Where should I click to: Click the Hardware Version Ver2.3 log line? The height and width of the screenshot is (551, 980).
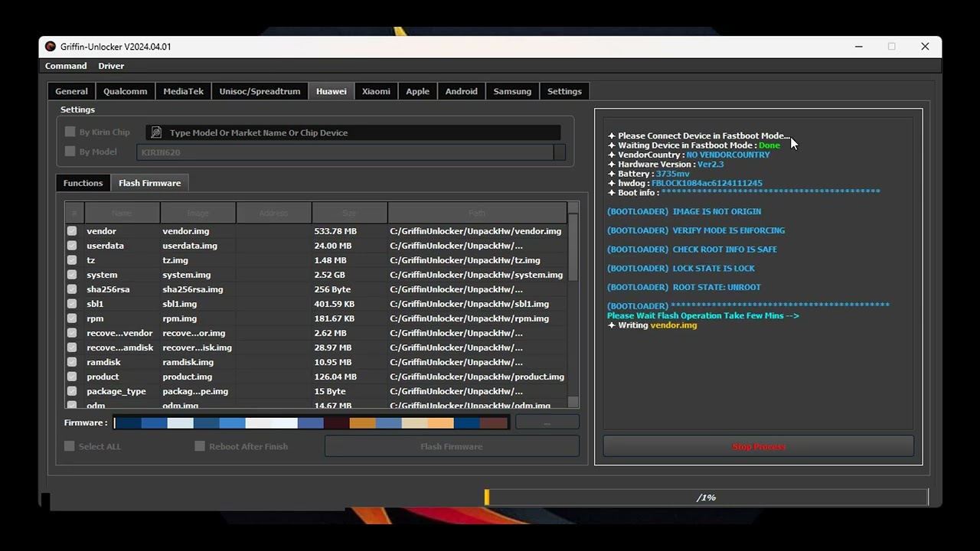(x=665, y=165)
